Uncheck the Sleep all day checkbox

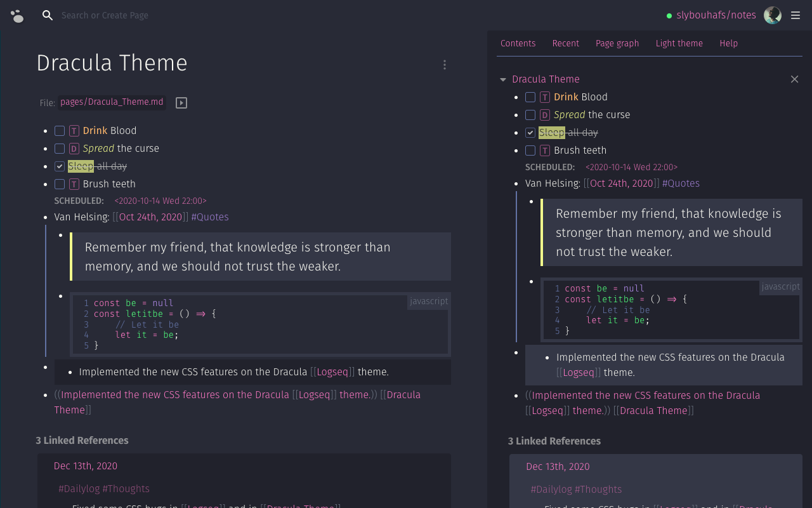(59, 166)
